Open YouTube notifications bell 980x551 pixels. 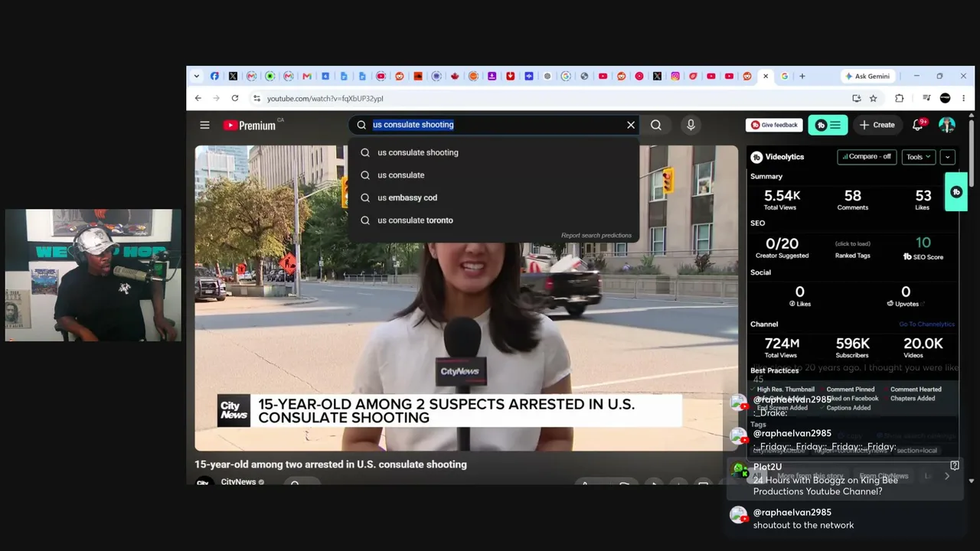(918, 125)
